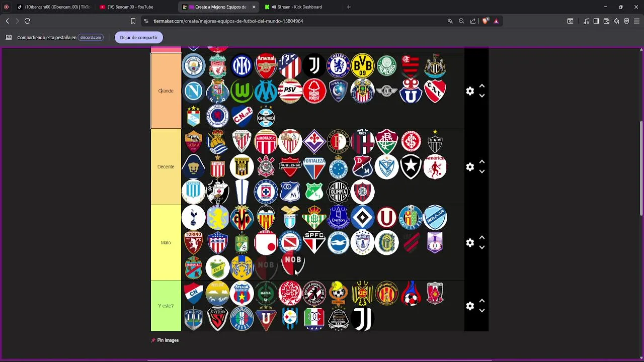644x362 pixels.
Task: Select the Mazembe crest
Action: pos(338,319)
